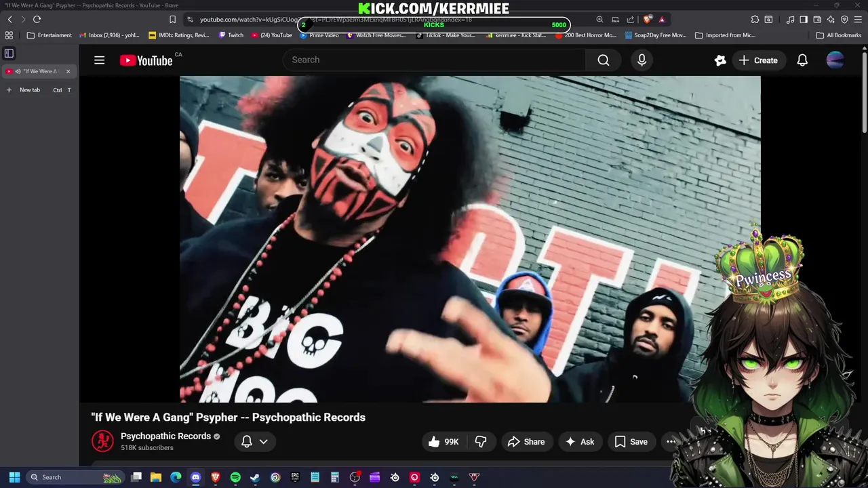Screen dimensions: 868x488
Task: Open Soap2Day Free Mov... bookmark
Action: 656,35
